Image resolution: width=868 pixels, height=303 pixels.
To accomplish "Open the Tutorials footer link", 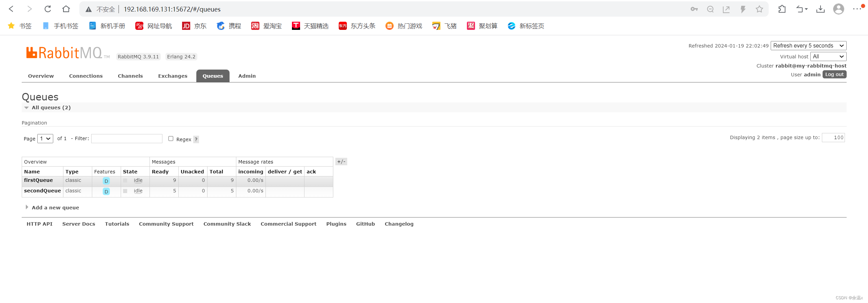I will [x=117, y=224].
